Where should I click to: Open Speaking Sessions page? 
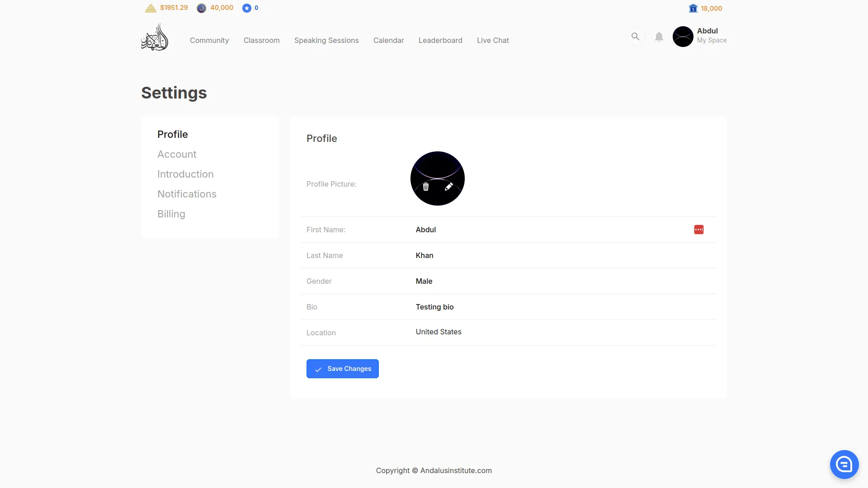point(326,40)
